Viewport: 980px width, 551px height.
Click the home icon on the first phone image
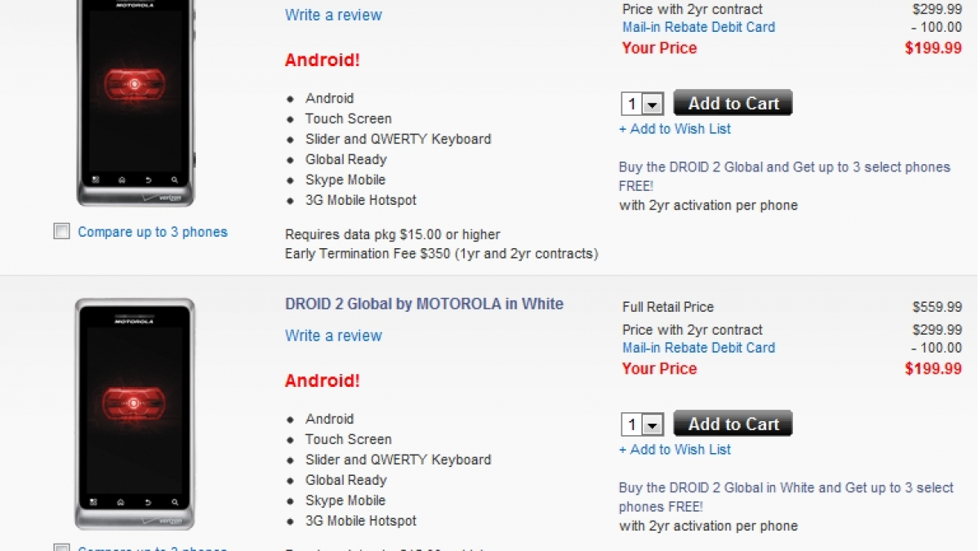[x=122, y=180]
